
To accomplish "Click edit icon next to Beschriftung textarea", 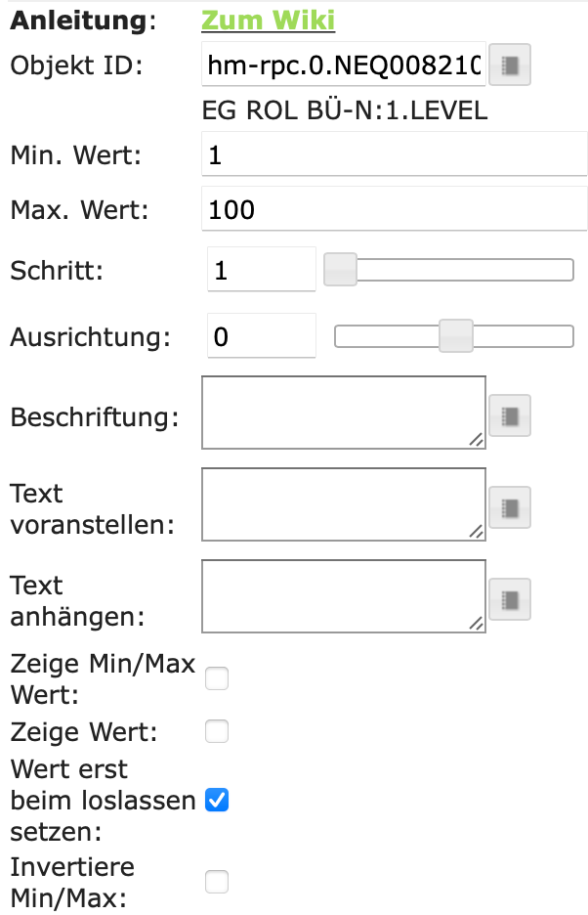I will [x=509, y=416].
